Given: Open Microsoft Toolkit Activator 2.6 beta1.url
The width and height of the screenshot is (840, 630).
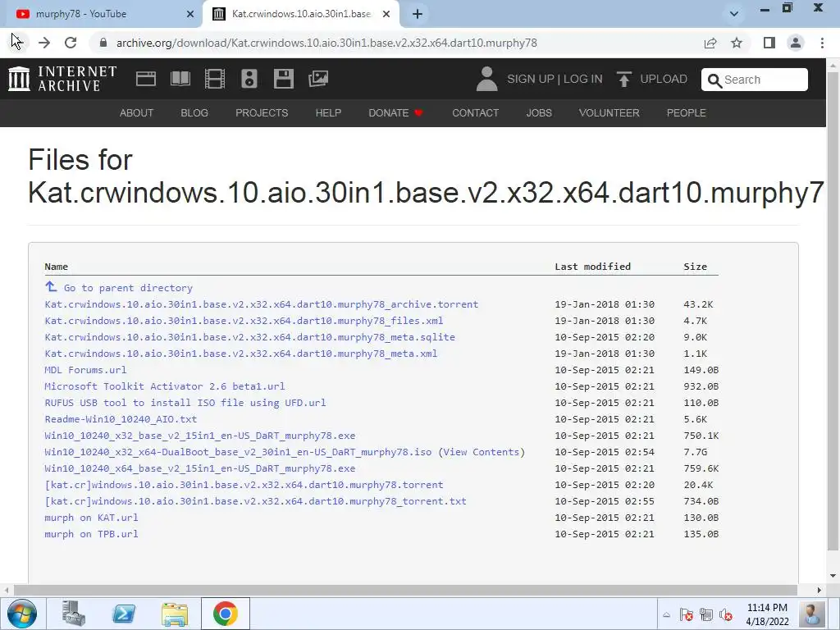Looking at the screenshot, I should click(x=165, y=386).
